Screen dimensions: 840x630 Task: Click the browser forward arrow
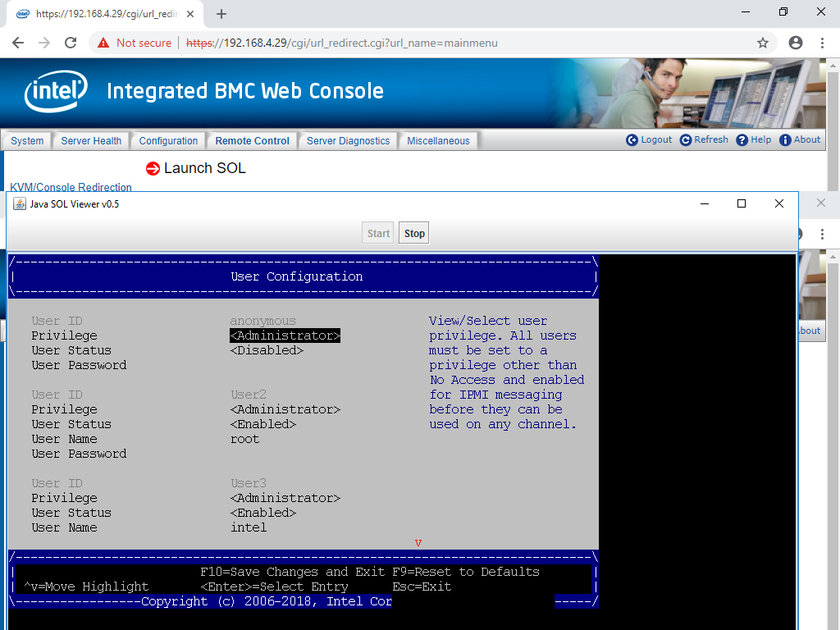[44, 43]
